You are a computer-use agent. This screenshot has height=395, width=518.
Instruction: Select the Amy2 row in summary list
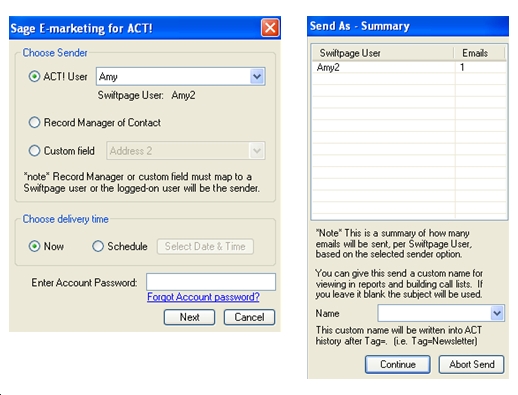pyautogui.click(x=409, y=67)
